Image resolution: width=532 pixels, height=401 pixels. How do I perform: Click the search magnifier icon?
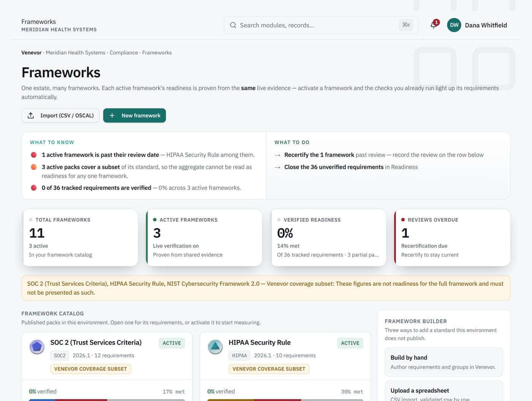(x=233, y=25)
